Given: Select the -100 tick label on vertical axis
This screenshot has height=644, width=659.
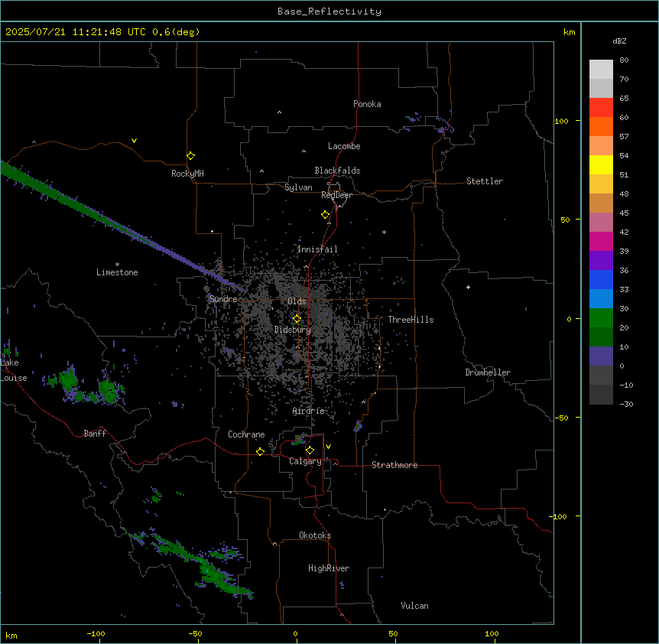Looking at the screenshot, I should coord(559,516).
